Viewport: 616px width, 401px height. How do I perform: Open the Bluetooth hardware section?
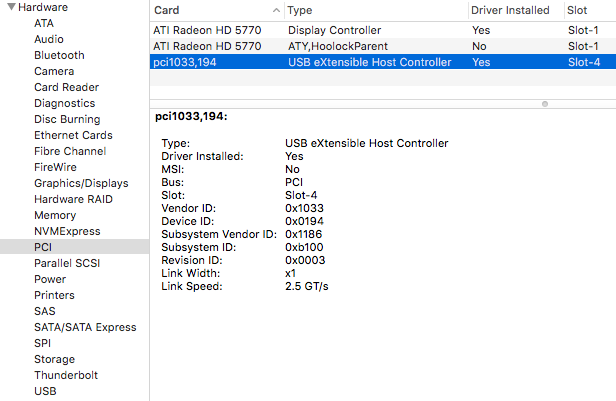(59, 55)
